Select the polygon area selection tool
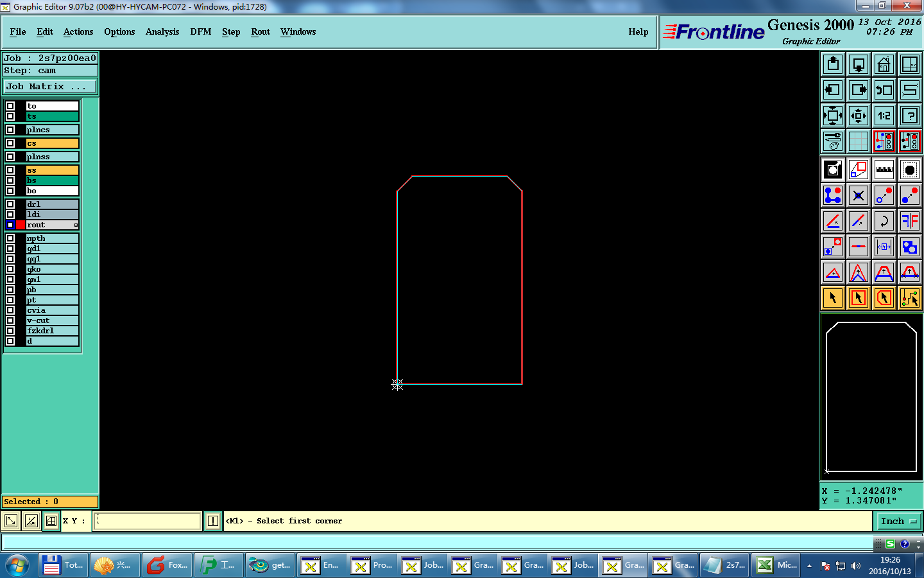 [x=884, y=298]
